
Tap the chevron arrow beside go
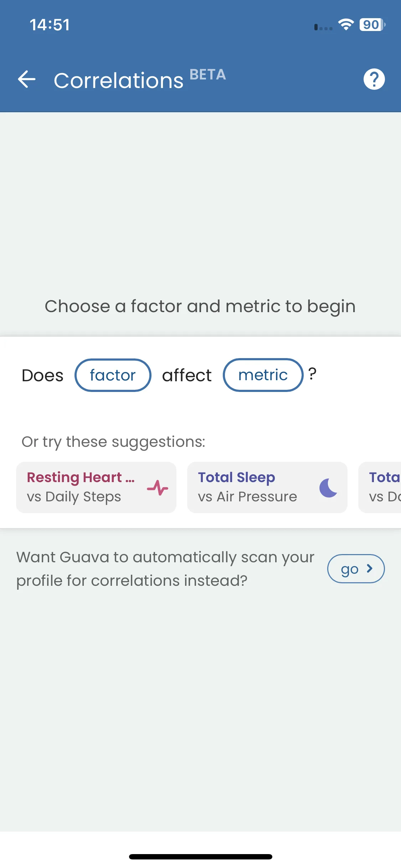pyautogui.click(x=370, y=568)
